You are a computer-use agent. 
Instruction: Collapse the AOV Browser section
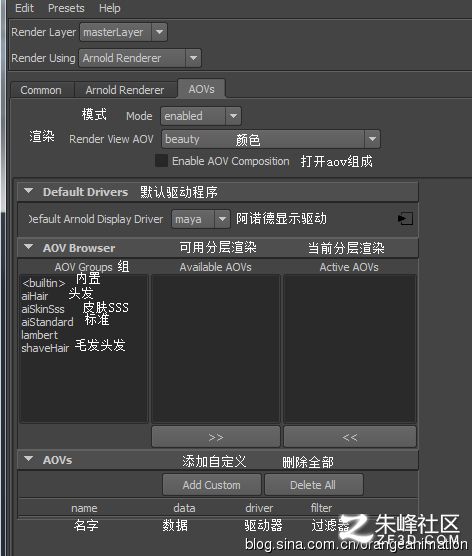[29, 247]
